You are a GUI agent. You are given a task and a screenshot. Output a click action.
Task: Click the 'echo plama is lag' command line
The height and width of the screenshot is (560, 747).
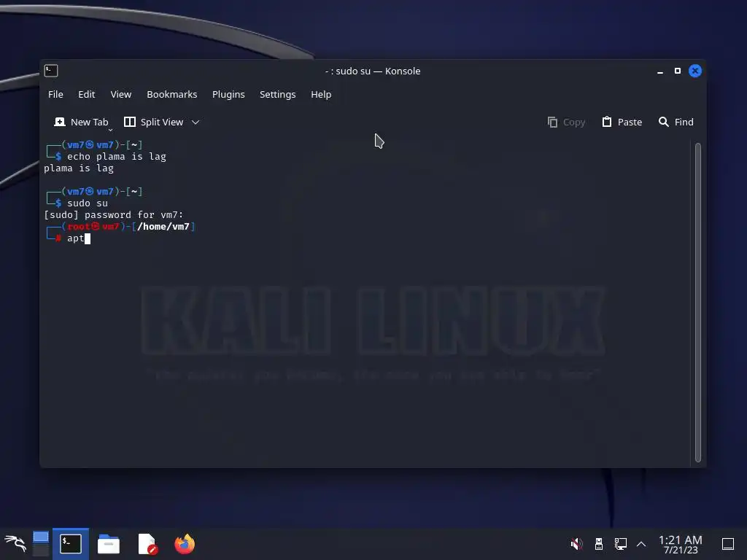116,156
